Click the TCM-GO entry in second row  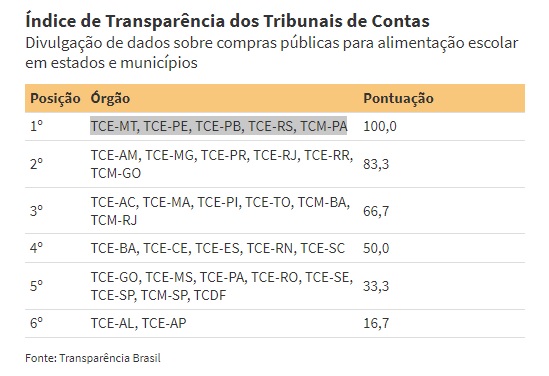(116, 173)
